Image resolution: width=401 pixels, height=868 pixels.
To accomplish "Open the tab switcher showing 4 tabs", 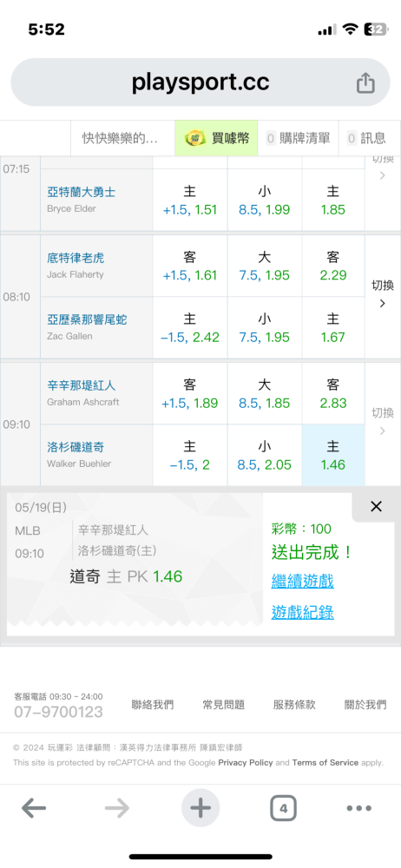I will click(283, 808).
